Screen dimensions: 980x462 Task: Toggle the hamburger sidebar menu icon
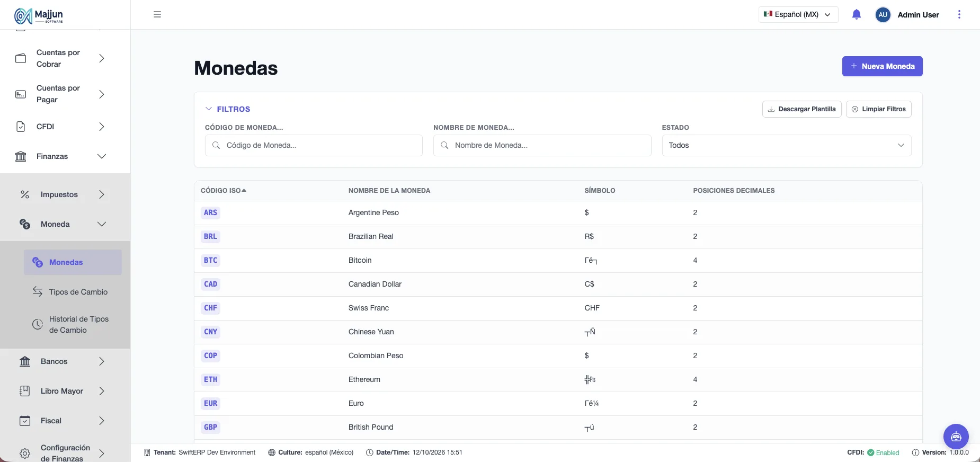tap(157, 14)
